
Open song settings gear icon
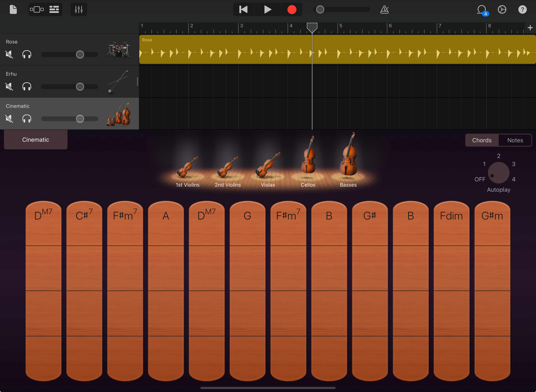coord(502,9)
